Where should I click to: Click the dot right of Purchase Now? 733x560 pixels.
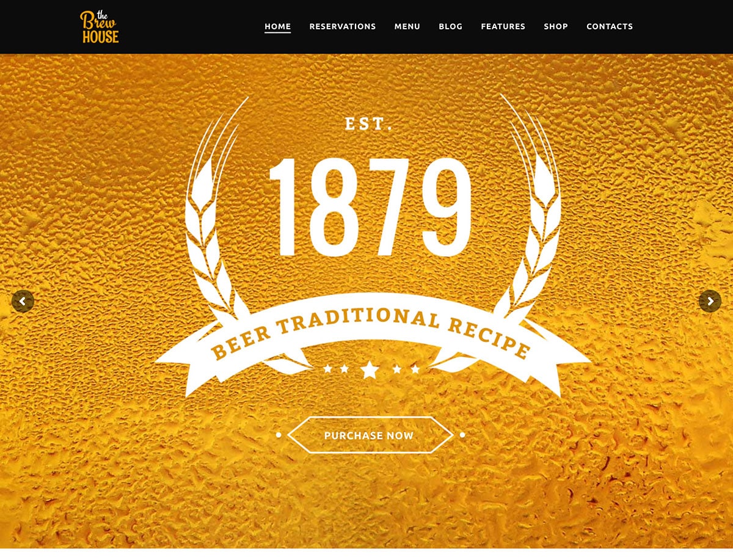[x=462, y=435]
